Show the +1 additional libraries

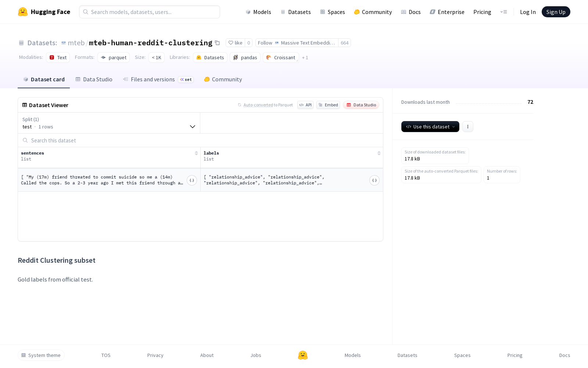tap(305, 58)
